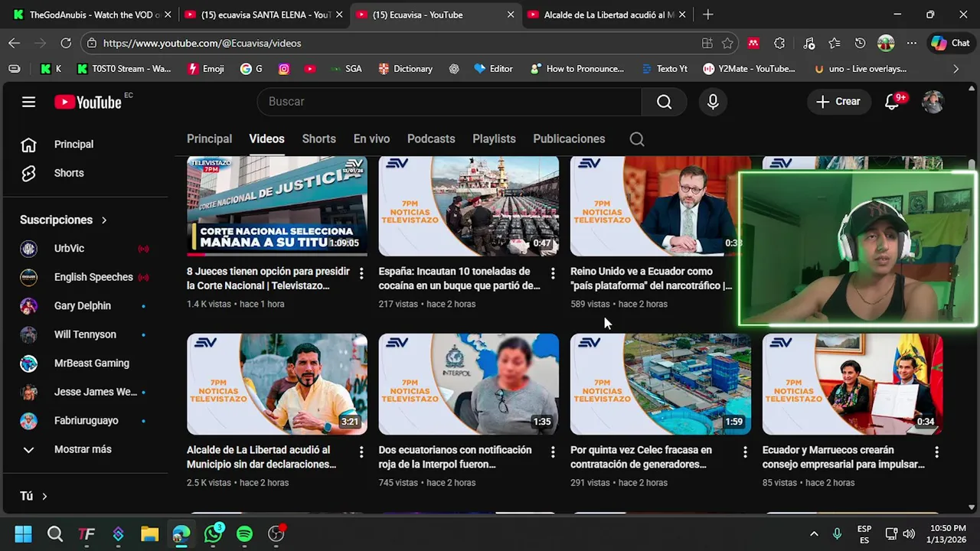Switch to En vivo tab
Screen dimensions: 980x551
[x=371, y=139]
